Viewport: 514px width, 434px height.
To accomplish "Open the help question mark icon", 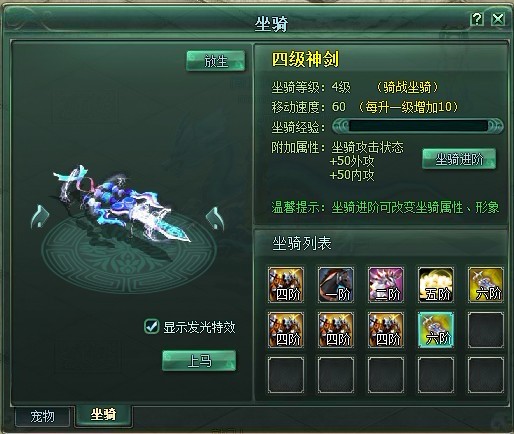I will pos(477,19).
